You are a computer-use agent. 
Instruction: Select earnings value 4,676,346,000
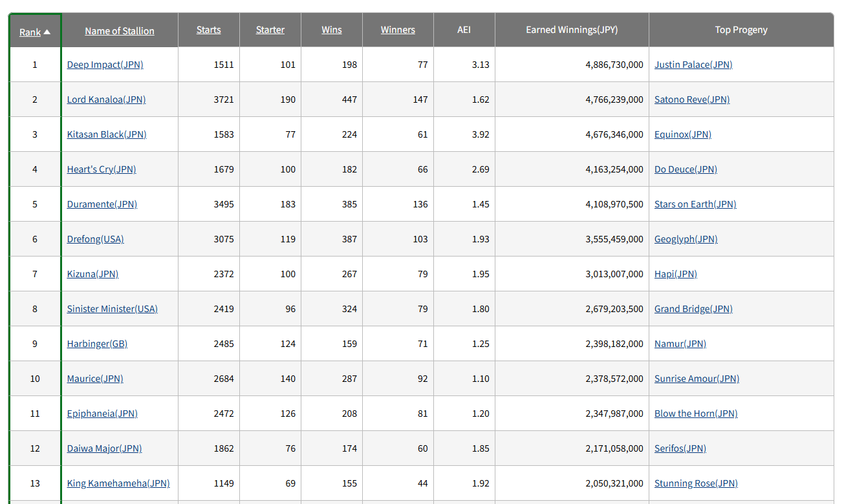614,134
